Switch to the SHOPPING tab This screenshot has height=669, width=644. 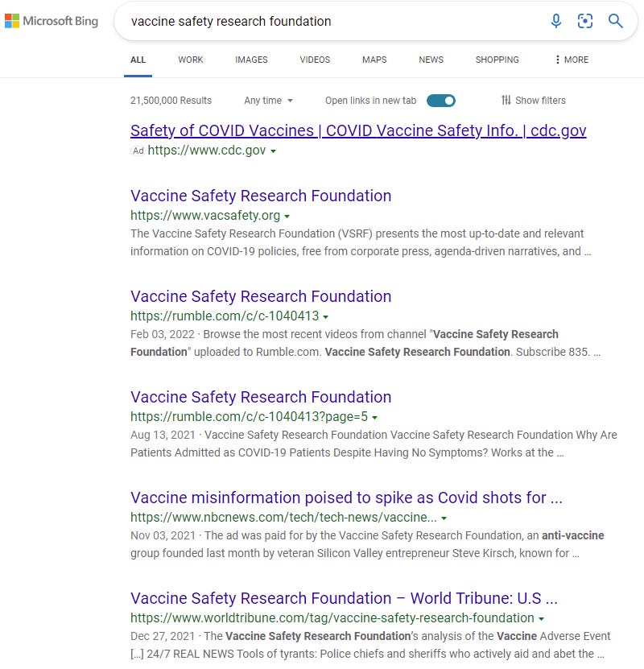[497, 60]
